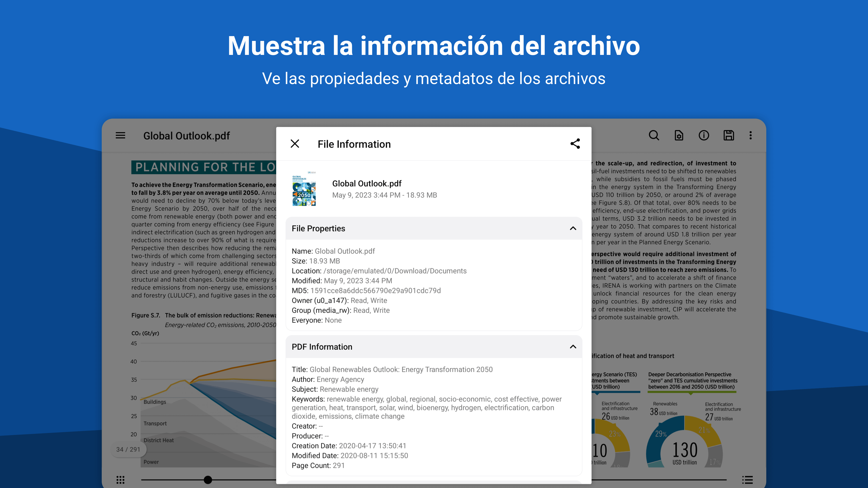Collapse the File Properties section

pos(573,228)
